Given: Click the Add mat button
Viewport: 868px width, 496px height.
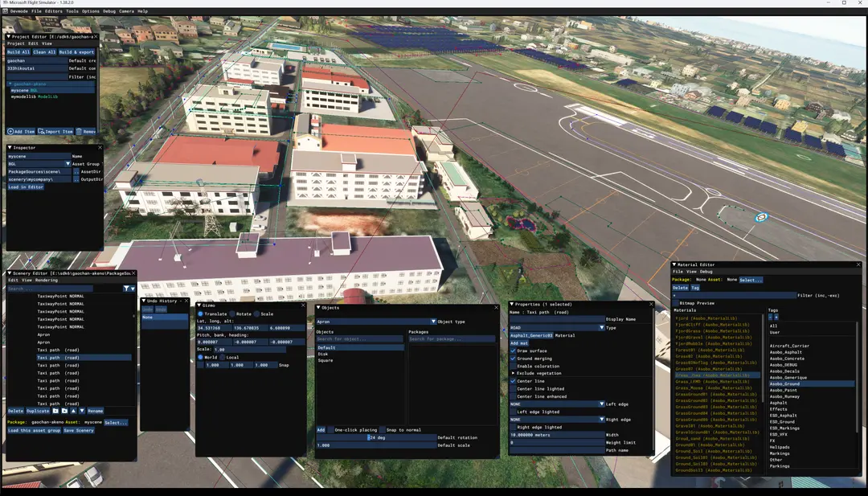Looking at the screenshot, I should click(518, 343).
